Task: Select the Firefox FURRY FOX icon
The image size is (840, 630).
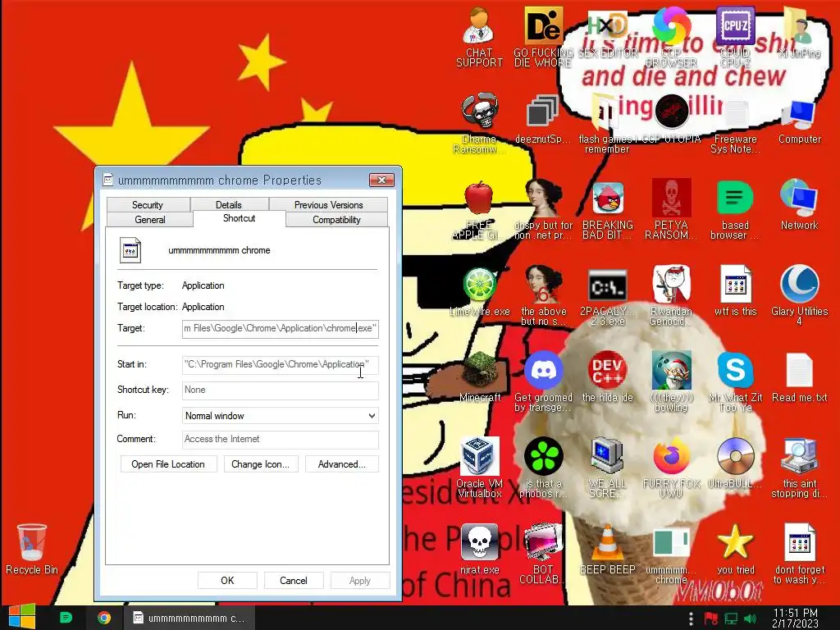Action: pyautogui.click(x=671, y=467)
